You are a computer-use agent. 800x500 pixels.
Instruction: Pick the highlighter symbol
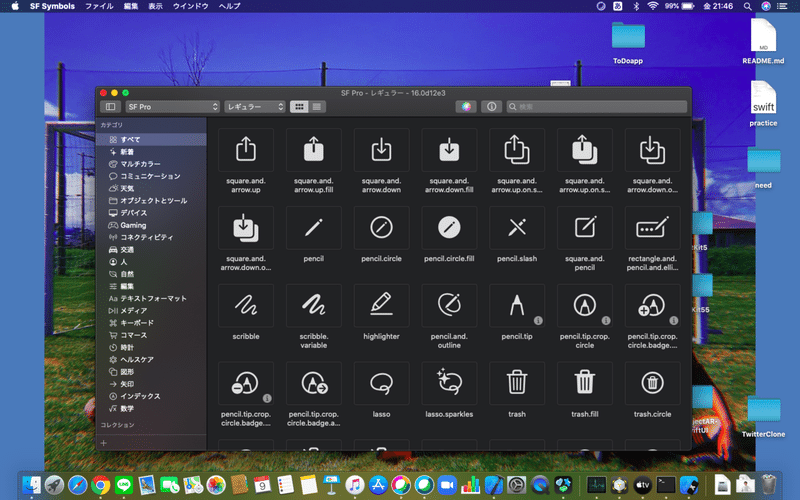[x=381, y=304]
